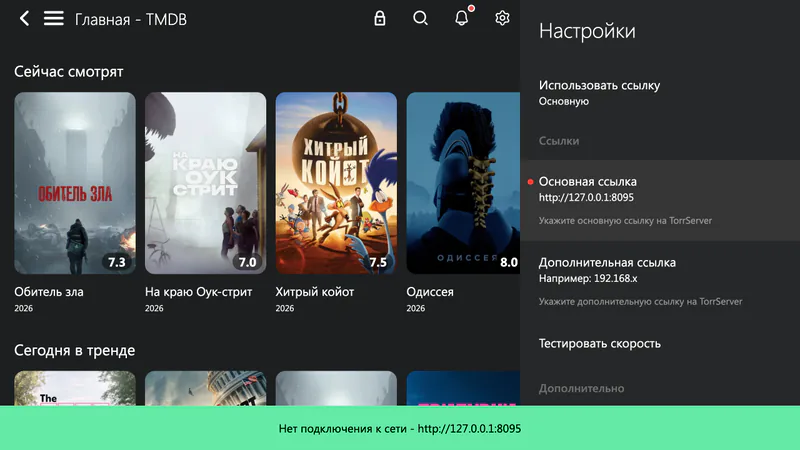
Task: Go back using the left arrow icon
Action: tap(24, 19)
